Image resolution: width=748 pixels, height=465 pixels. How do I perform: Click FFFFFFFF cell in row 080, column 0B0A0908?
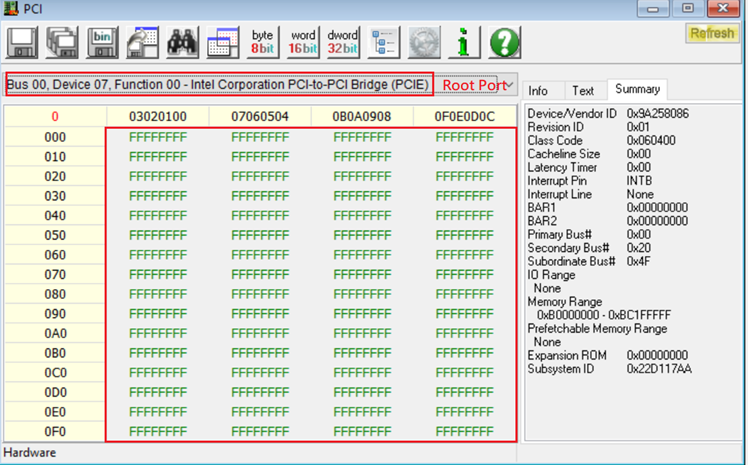click(x=362, y=294)
